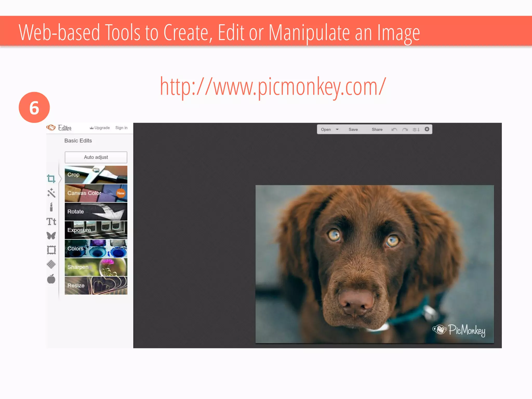Screen dimensions: 532x399
Task: Open the Frames square icon
Action: [51, 250]
